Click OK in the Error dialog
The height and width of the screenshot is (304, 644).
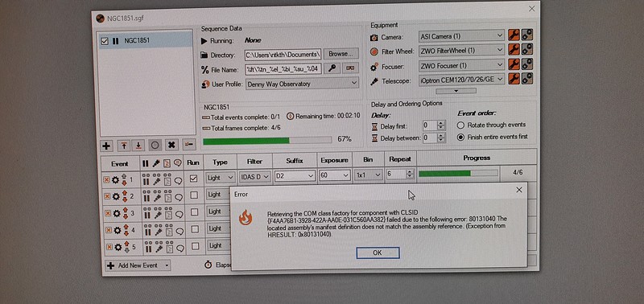click(x=378, y=253)
